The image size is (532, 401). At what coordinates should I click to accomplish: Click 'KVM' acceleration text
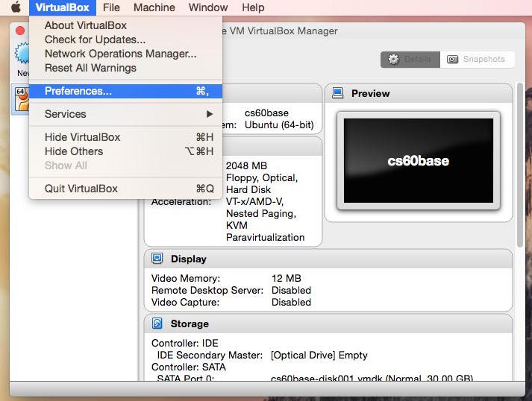click(x=237, y=225)
